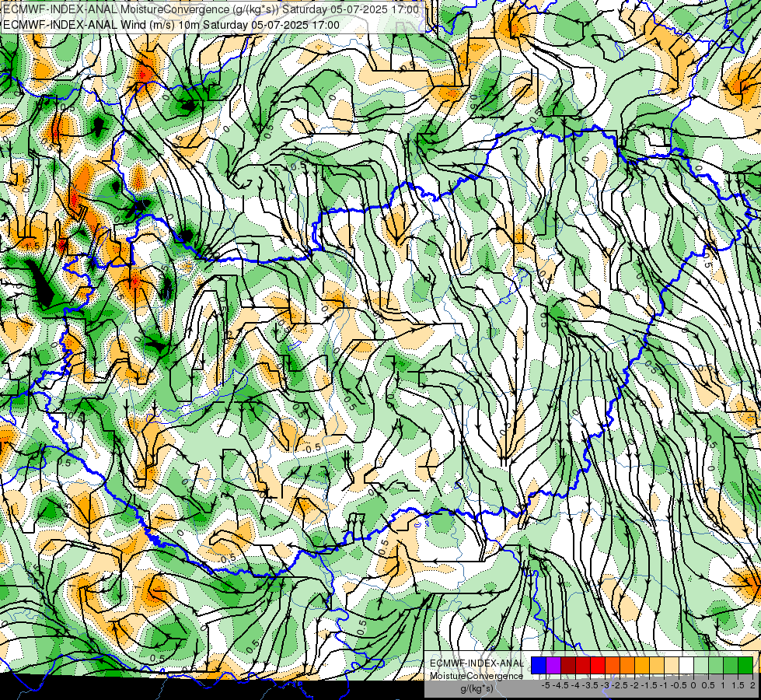The image size is (761, 700).
Task: Click the -4.5 value on the legend scale
Action: click(x=560, y=685)
